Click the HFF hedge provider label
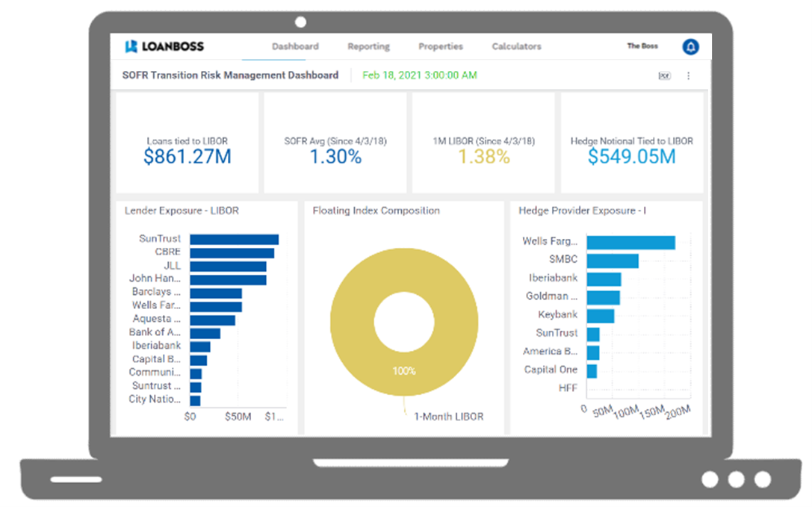The width and height of the screenshot is (812, 507). coord(568,388)
